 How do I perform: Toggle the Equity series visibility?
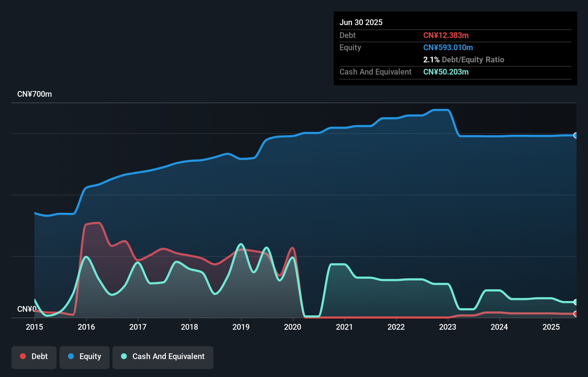pyautogui.click(x=84, y=356)
